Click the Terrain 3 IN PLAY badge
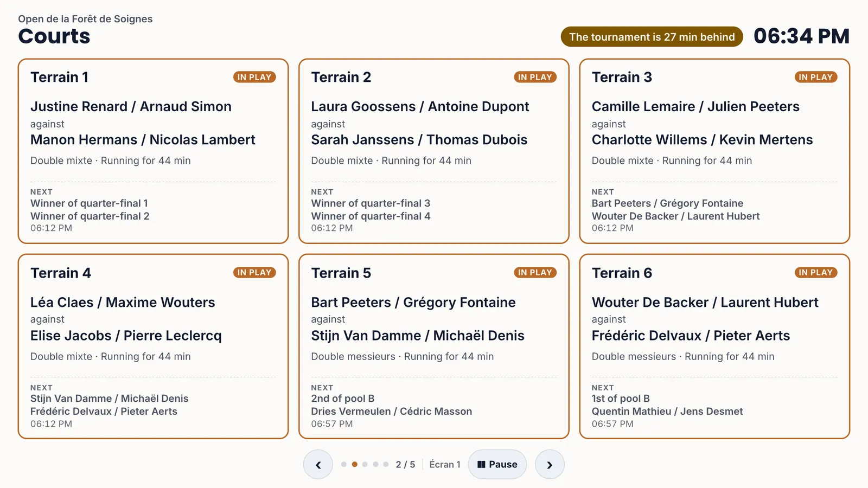868x488 pixels. pos(816,77)
